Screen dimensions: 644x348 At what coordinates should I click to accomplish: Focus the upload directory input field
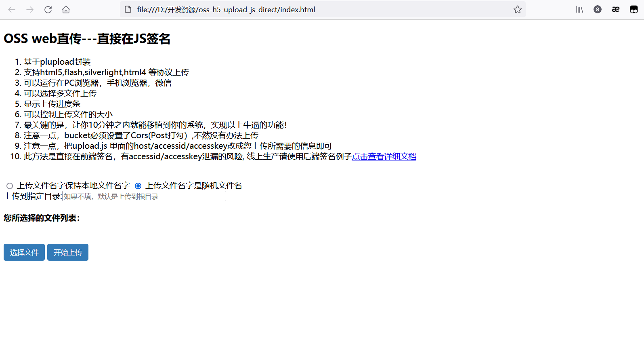144,196
